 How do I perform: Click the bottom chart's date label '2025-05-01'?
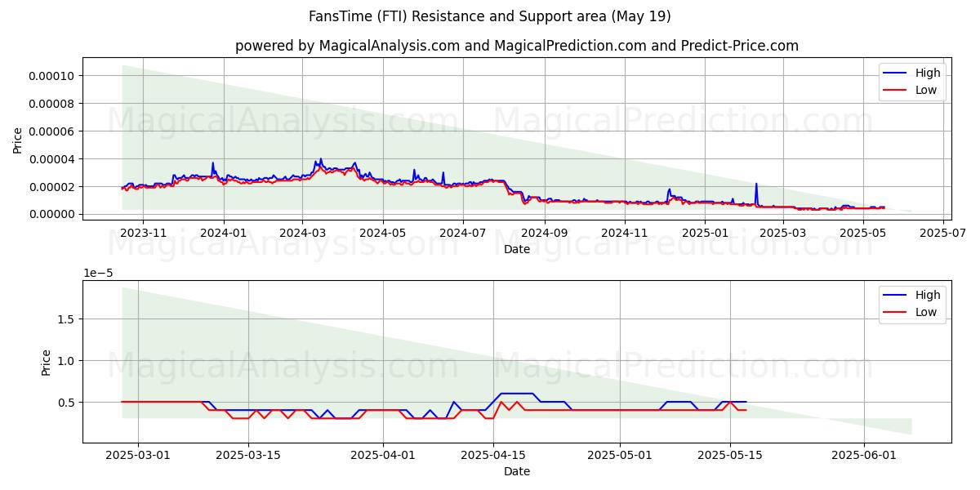620,455
